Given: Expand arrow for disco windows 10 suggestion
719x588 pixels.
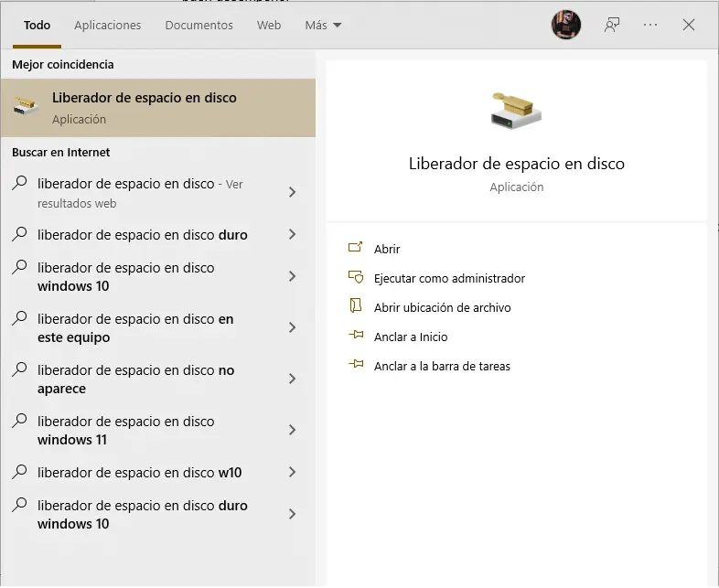Looking at the screenshot, I should (x=292, y=276).
